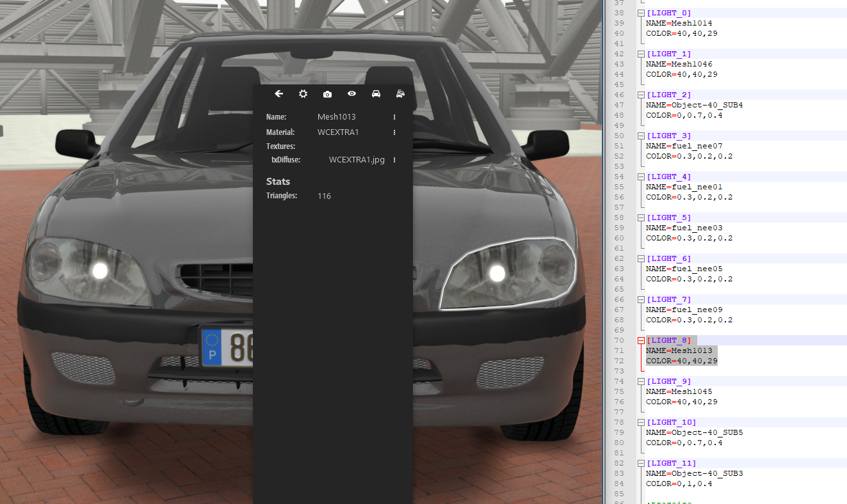Image resolution: width=847 pixels, height=504 pixels.
Task: Collapse the [LIGHT_11] section fold
Action: [641, 463]
